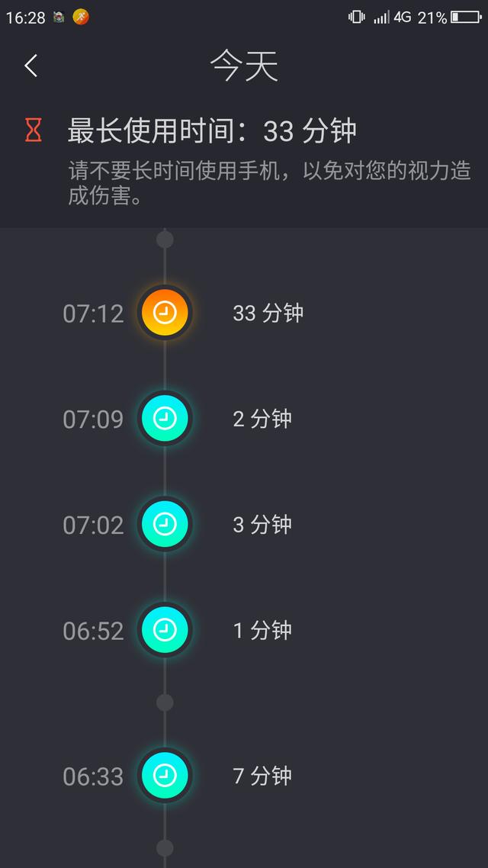Screen dimensions: 488x868
Task: Tap the teal clock icon at 07:02
Action: [x=165, y=524]
